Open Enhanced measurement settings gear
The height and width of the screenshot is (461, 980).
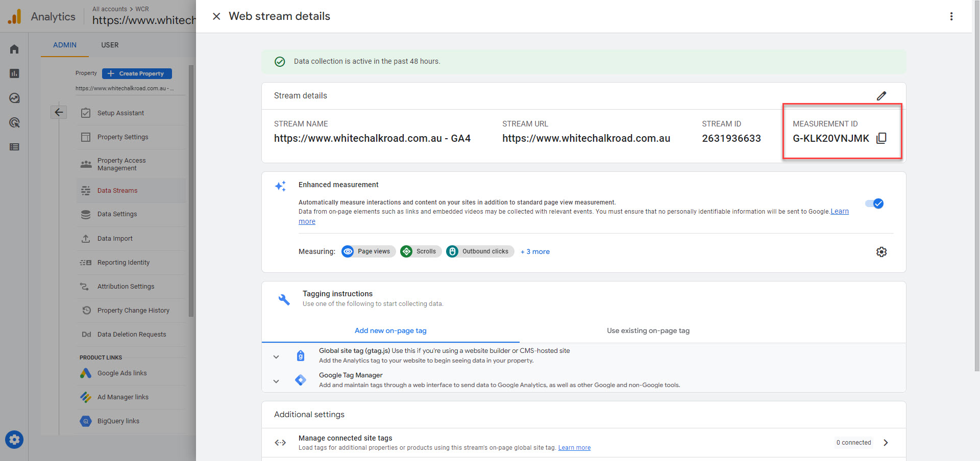point(881,252)
